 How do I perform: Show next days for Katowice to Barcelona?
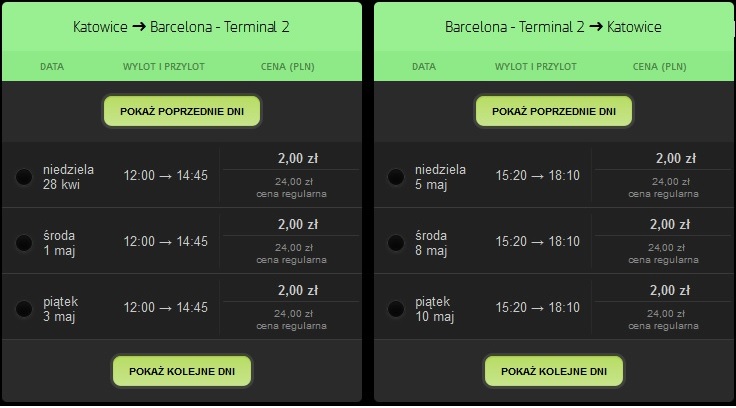[x=182, y=371]
